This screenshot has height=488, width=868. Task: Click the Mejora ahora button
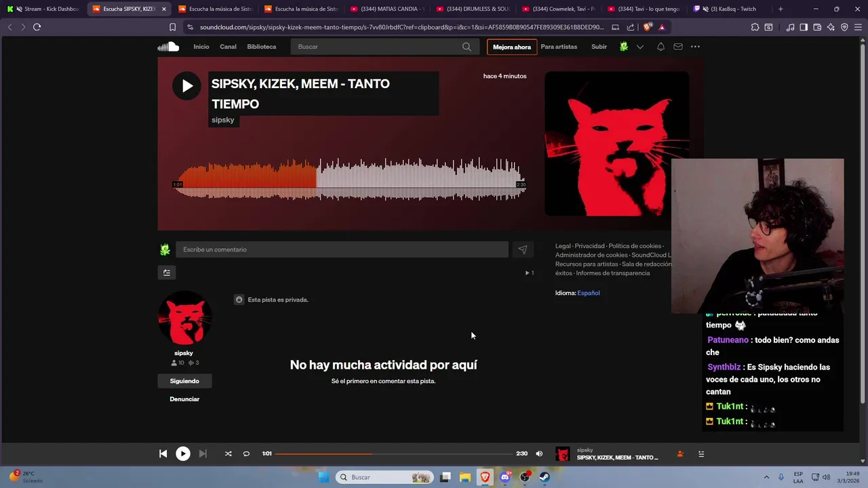click(x=512, y=47)
